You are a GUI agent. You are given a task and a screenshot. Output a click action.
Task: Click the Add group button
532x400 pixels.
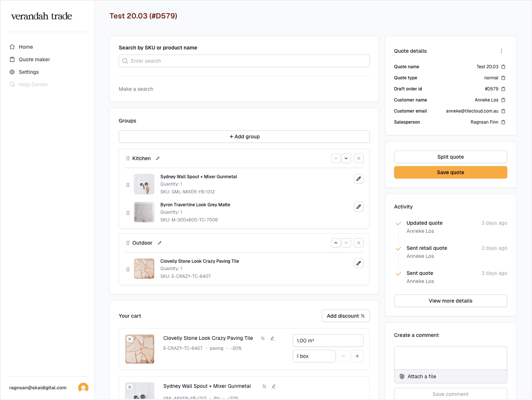[x=244, y=137]
